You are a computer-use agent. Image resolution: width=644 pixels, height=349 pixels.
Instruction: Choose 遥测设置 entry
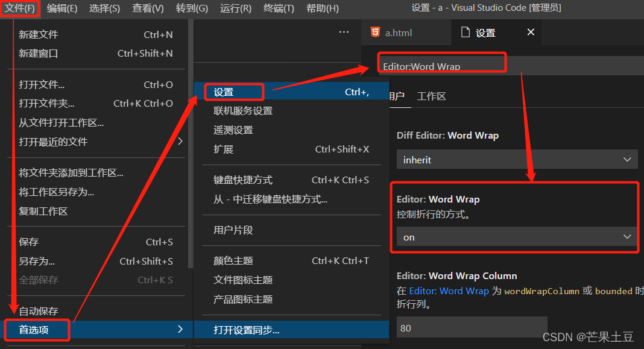click(x=291, y=130)
